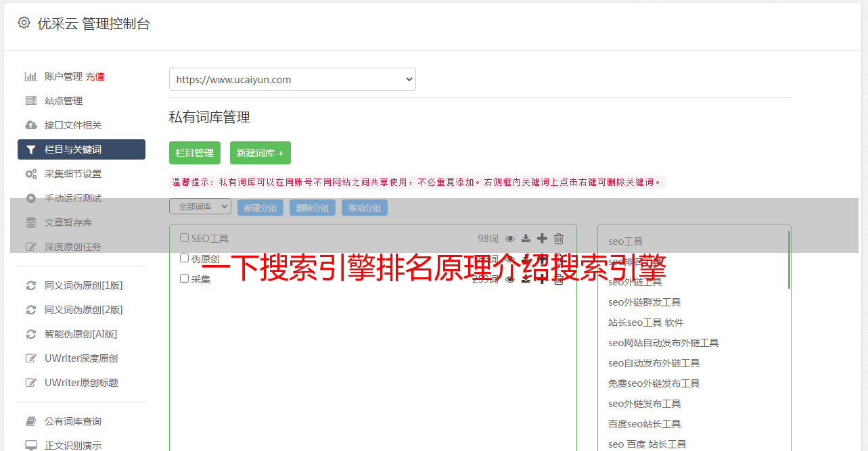The image size is (868, 451).
Task: Click the database icon for 文章暂存库
Action: tap(31, 222)
